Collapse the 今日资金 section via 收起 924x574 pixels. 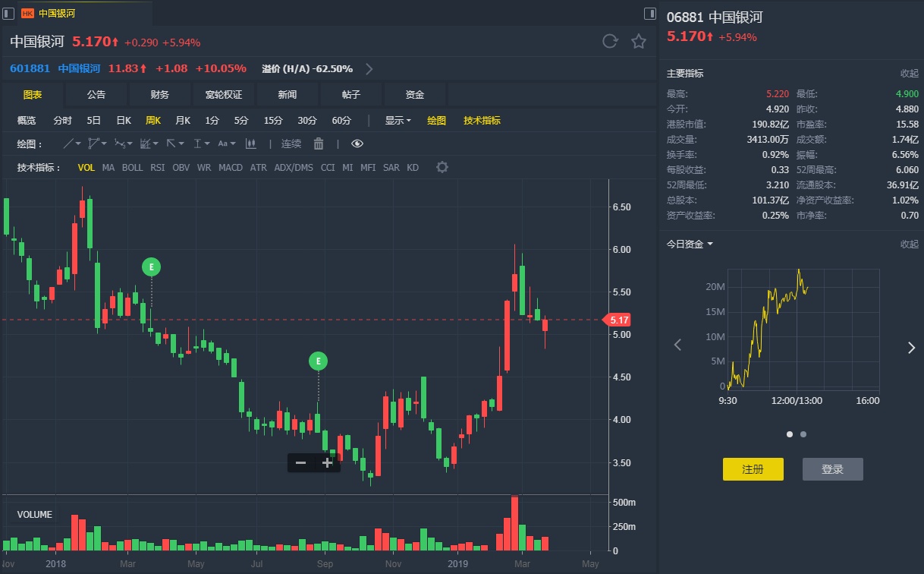909,244
